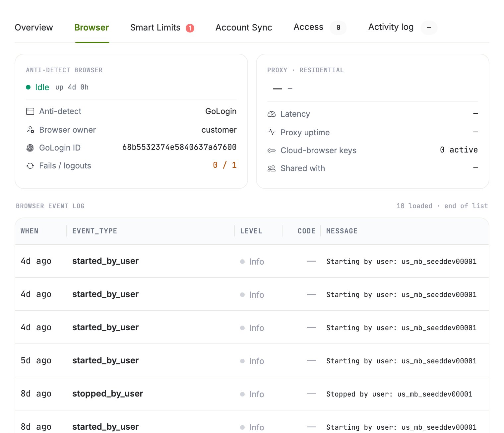Image resolution: width=504 pixels, height=433 pixels.
Task: Click the 10 loaded end of list text
Action: point(442,206)
